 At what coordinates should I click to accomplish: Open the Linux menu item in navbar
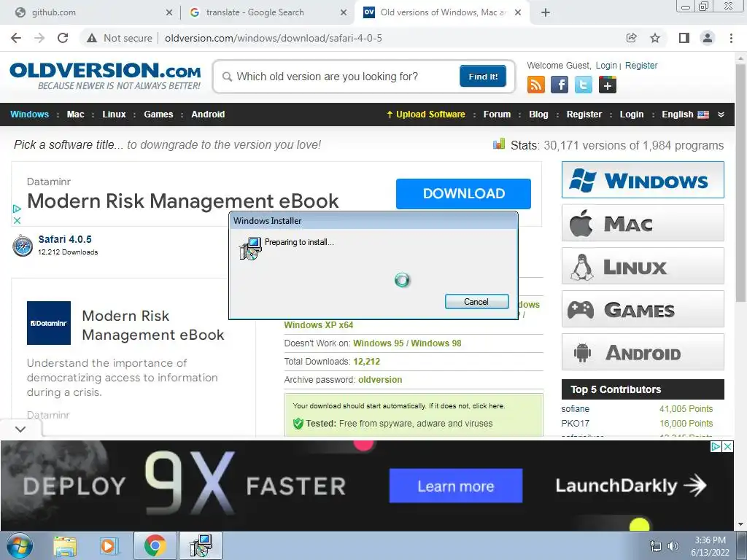click(114, 114)
